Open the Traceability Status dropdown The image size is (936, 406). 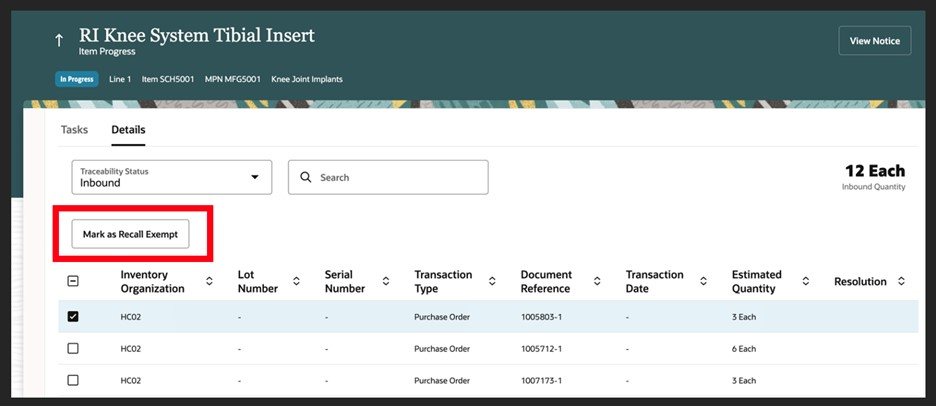click(172, 177)
